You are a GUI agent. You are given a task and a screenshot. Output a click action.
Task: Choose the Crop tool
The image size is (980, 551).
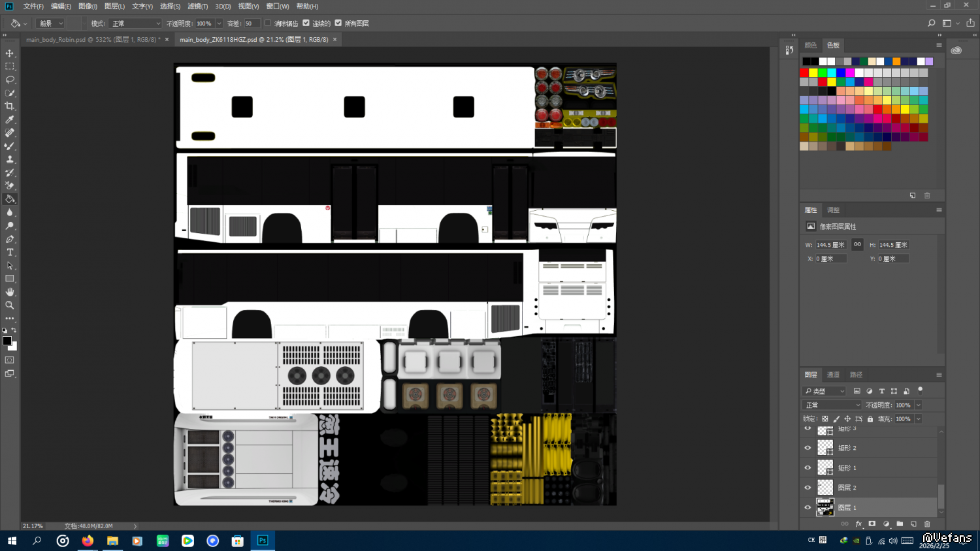[10, 106]
